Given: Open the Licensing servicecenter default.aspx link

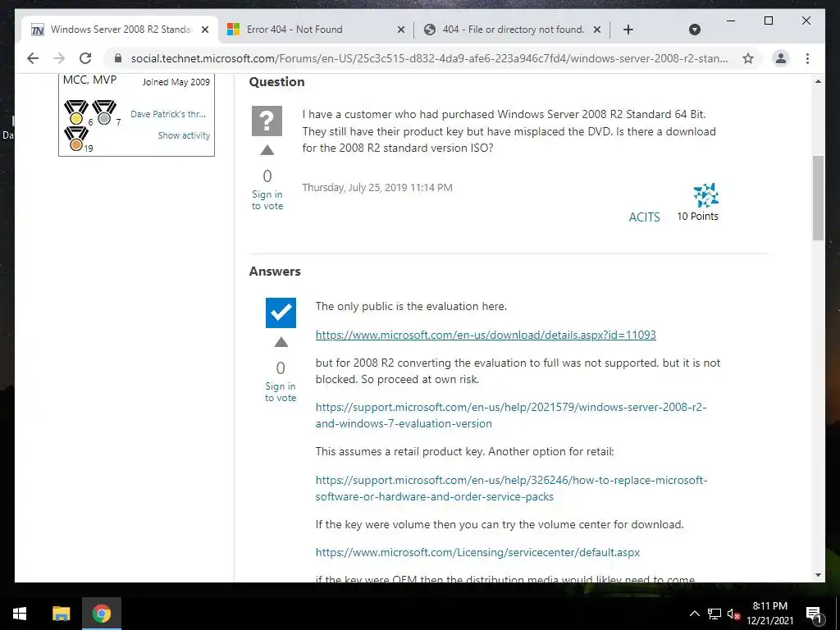Looking at the screenshot, I should pyautogui.click(x=477, y=552).
